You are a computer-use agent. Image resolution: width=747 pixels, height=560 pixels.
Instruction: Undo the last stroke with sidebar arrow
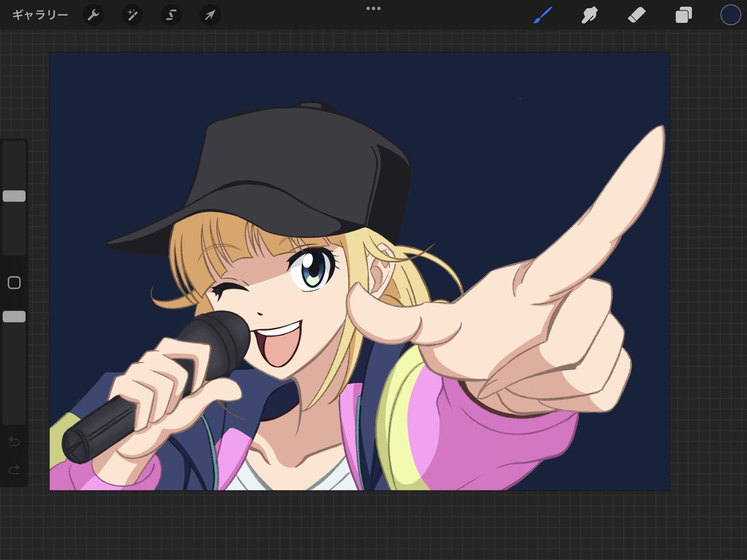pos(14,442)
